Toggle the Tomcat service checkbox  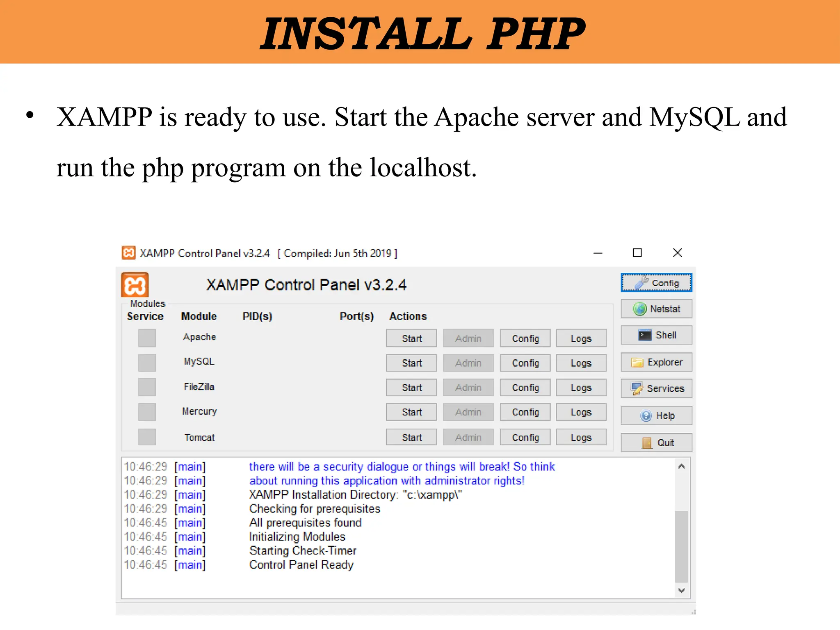pyautogui.click(x=147, y=437)
